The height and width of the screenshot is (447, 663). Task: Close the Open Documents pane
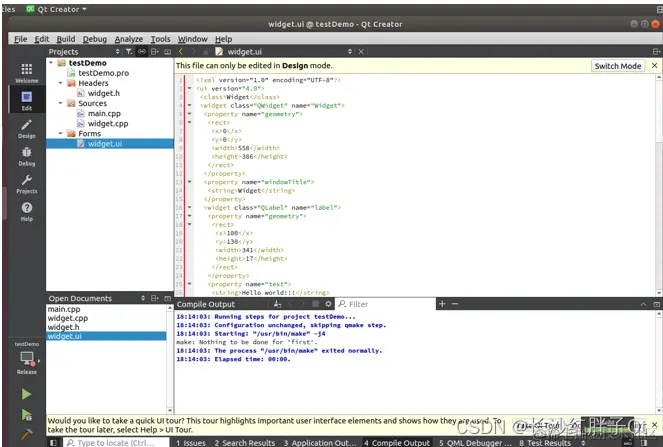(x=167, y=298)
